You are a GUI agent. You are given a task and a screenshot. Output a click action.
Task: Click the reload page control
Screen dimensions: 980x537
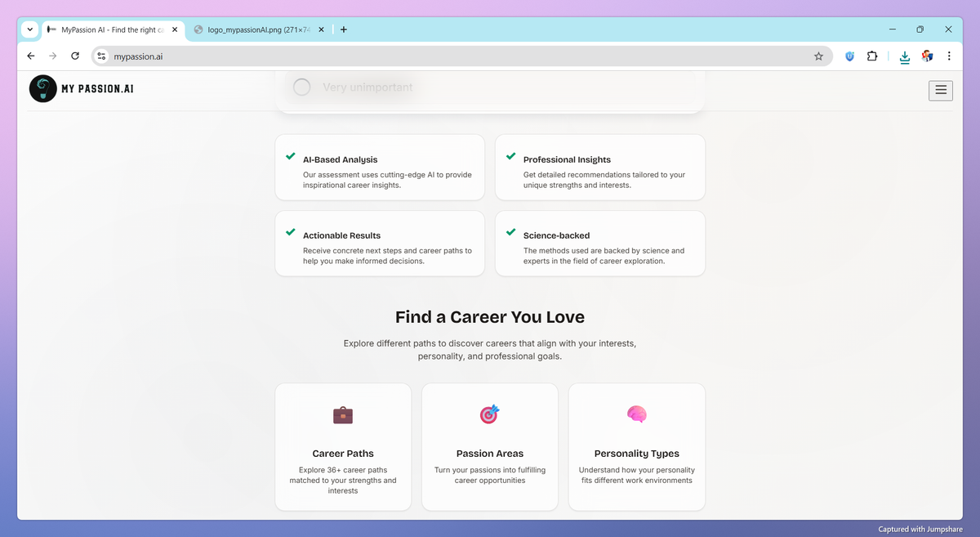click(x=74, y=56)
